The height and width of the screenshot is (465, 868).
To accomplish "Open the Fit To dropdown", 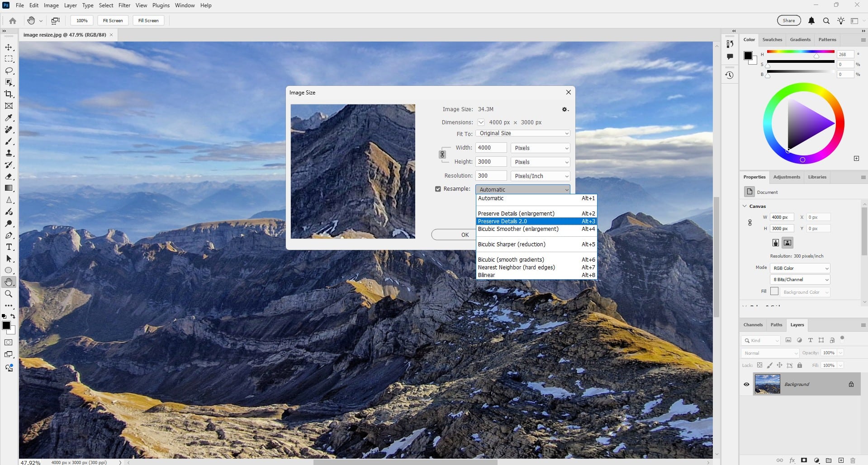I will tap(522, 133).
